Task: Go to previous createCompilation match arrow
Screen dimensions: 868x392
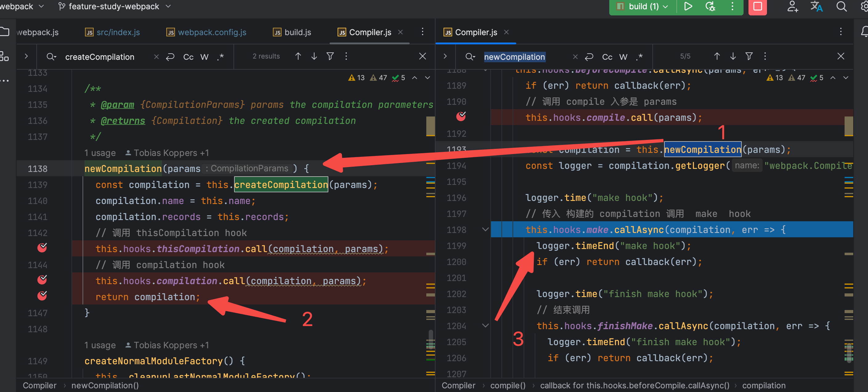Action: click(x=298, y=56)
